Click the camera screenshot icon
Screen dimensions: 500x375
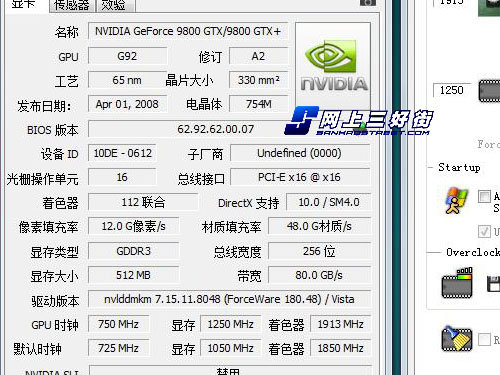tap(368, 2)
